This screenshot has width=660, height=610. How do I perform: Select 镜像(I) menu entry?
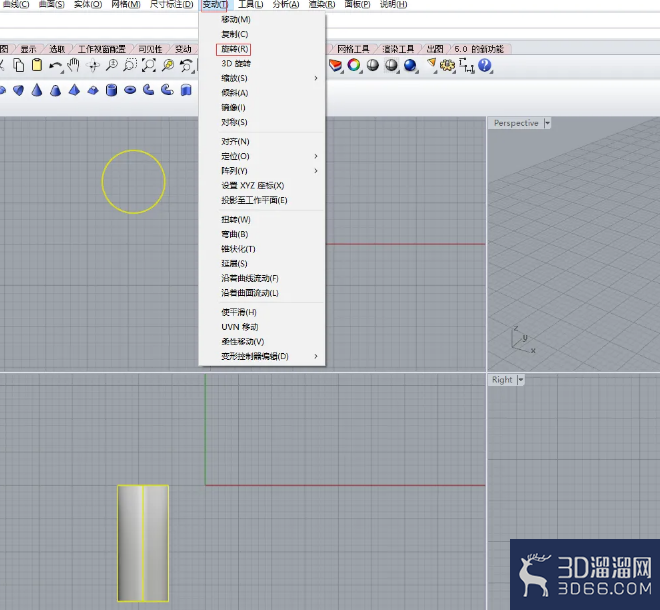pos(233,108)
